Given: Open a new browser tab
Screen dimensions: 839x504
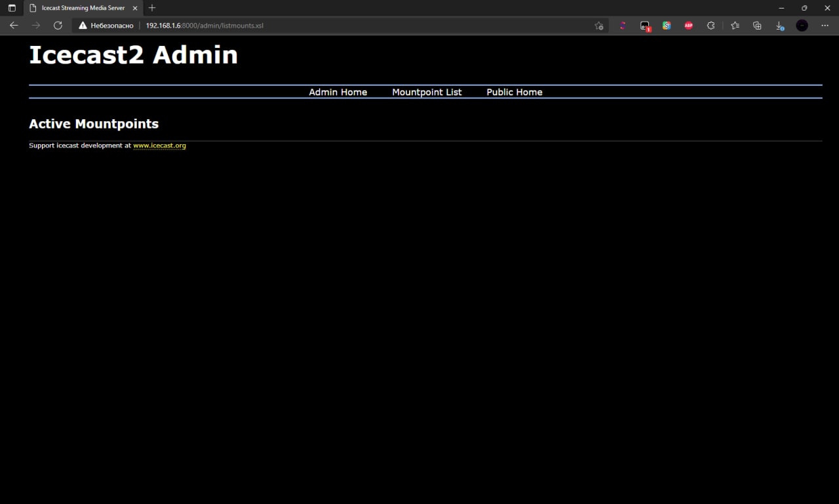Looking at the screenshot, I should (x=152, y=8).
